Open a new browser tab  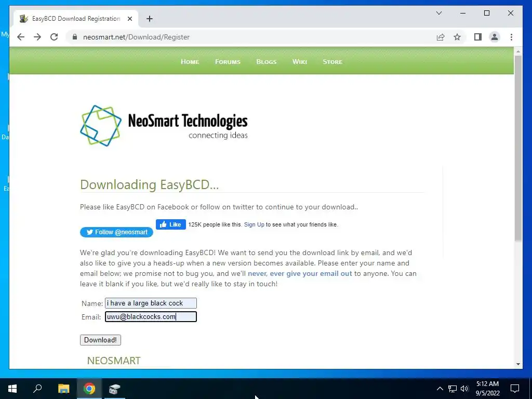click(150, 19)
